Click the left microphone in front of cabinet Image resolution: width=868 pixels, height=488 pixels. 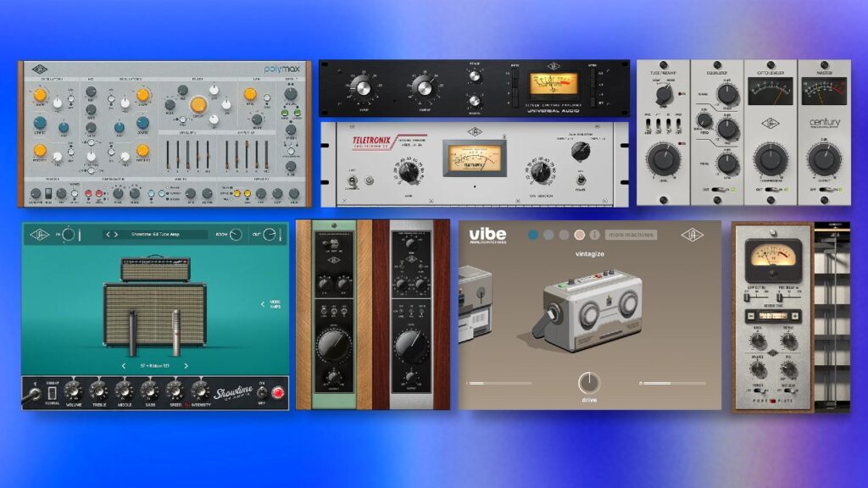(x=132, y=332)
